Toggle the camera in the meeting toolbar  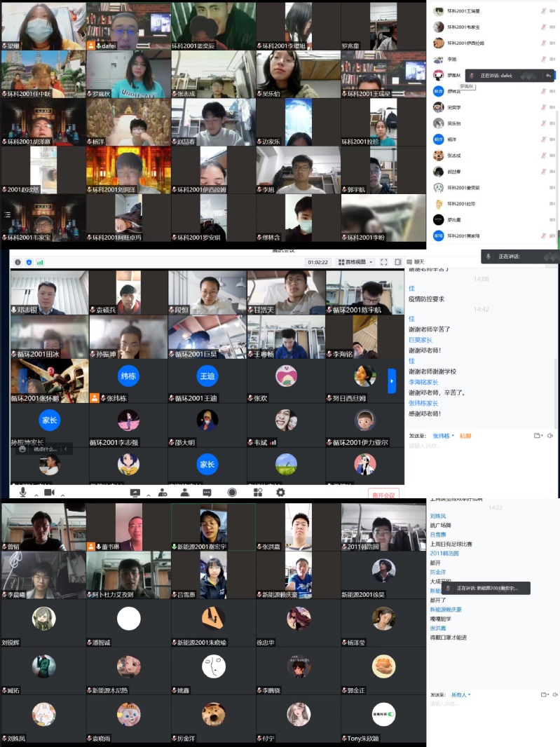pos(49,493)
